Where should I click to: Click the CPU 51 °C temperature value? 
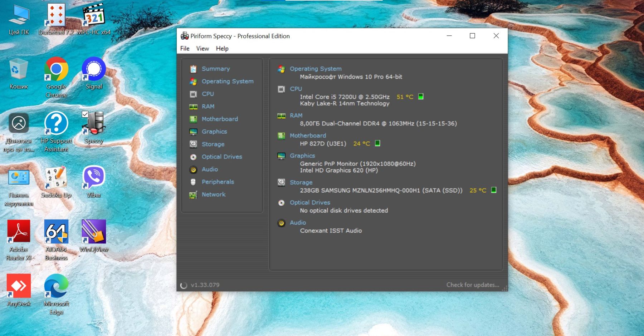coord(405,97)
